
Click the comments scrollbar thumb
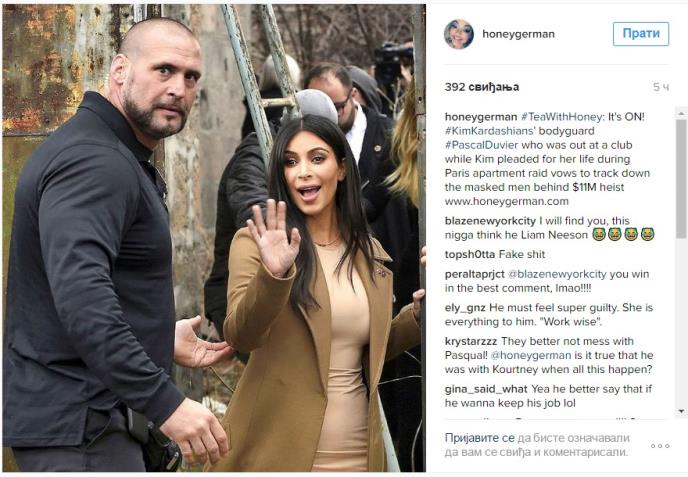tap(681, 179)
